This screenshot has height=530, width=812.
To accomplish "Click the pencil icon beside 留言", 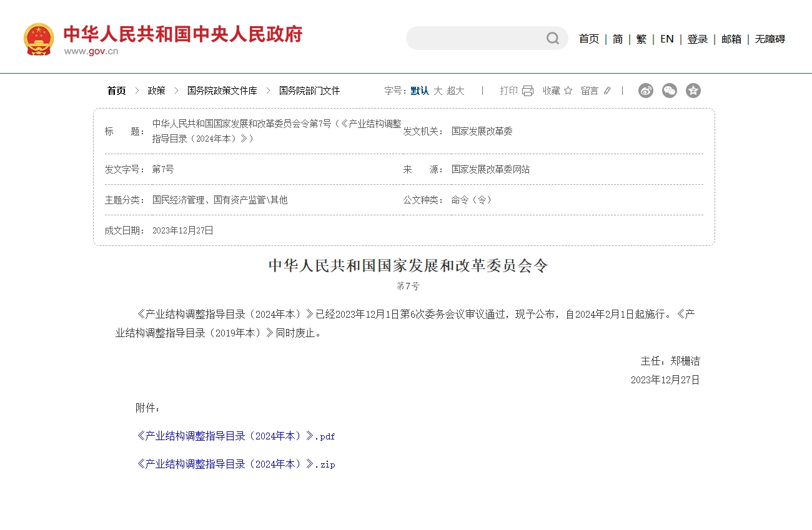I will coord(607,91).
